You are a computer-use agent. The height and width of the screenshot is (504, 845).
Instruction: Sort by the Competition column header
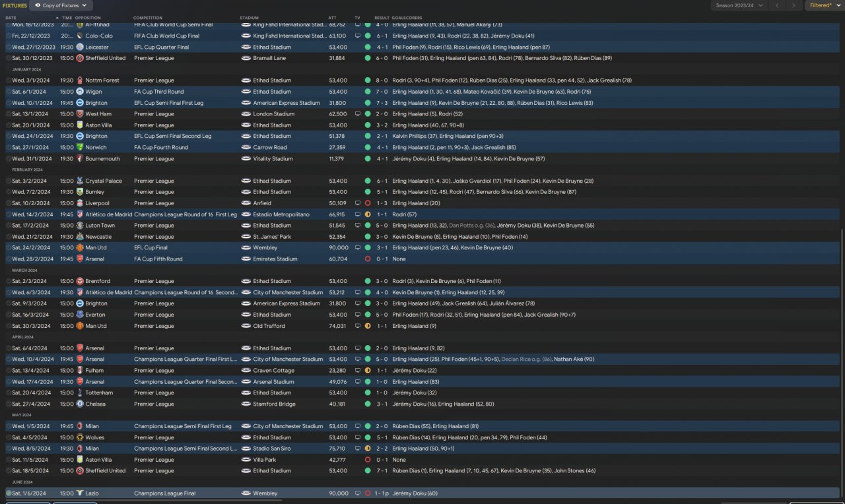[148, 18]
